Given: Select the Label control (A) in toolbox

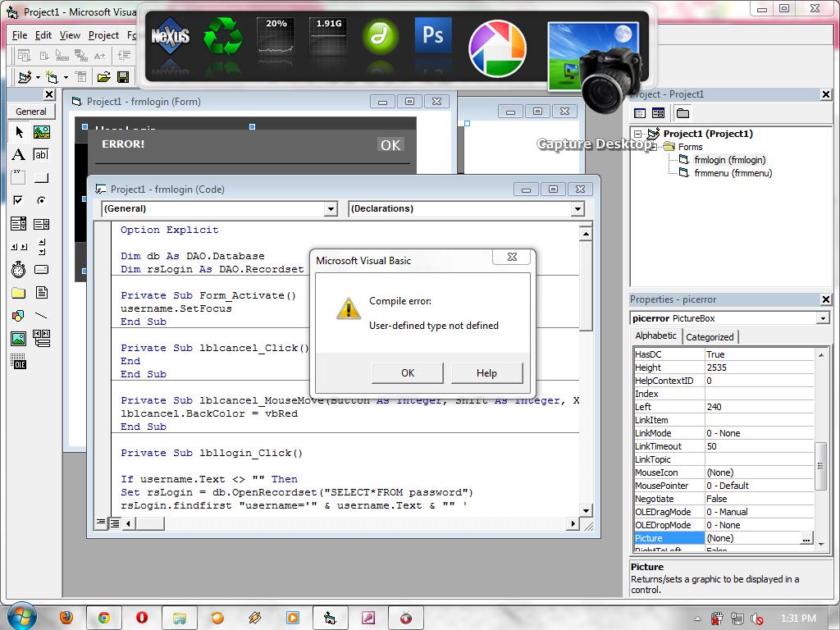Looking at the screenshot, I should coord(19,155).
